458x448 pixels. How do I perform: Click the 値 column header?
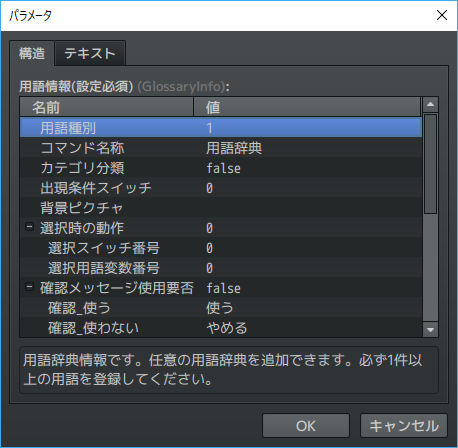tap(307, 107)
